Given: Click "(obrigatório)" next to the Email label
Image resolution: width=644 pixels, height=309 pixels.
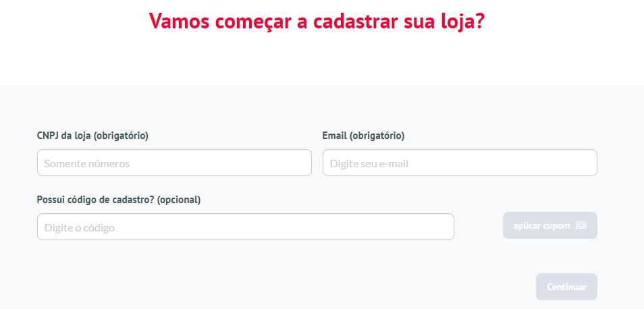Looking at the screenshot, I should pyautogui.click(x=377, y=136).
